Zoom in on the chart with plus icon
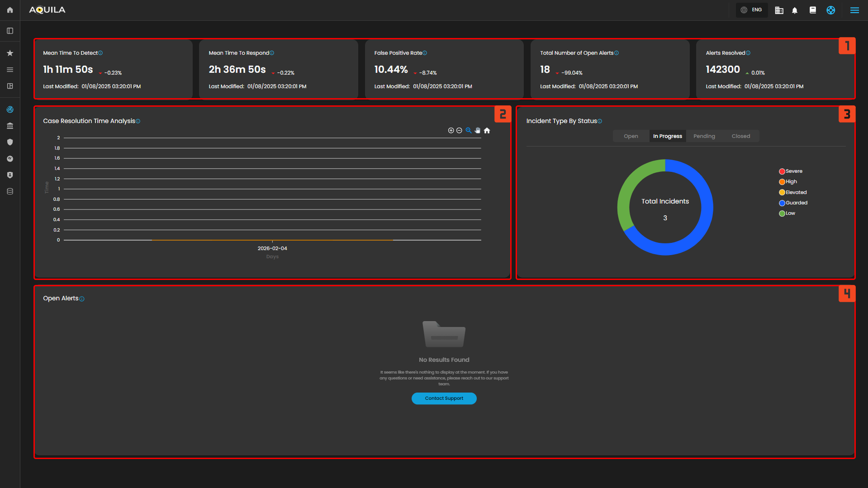The width and height of the screenshot is (868, 488). pos(451,131)
